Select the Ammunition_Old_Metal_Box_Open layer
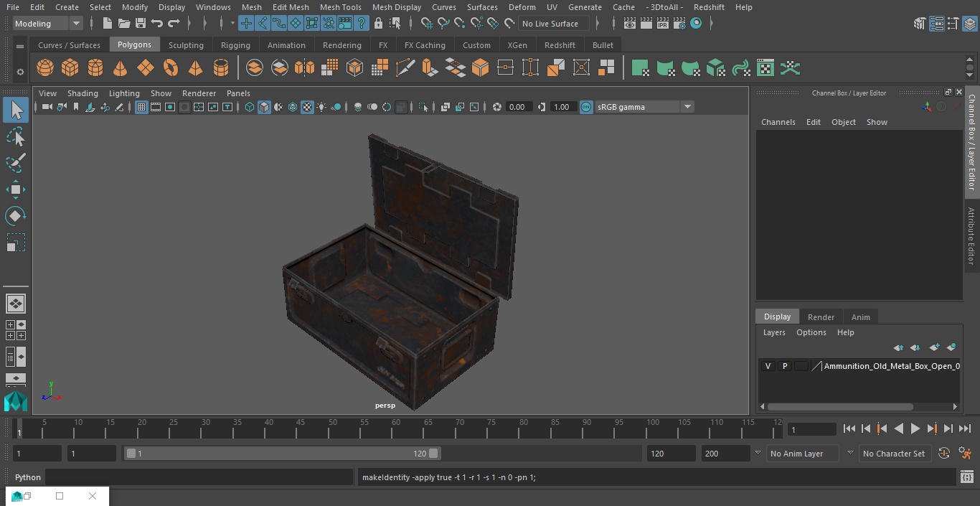The height and width of the screenshot is (506, 980). 892,366
